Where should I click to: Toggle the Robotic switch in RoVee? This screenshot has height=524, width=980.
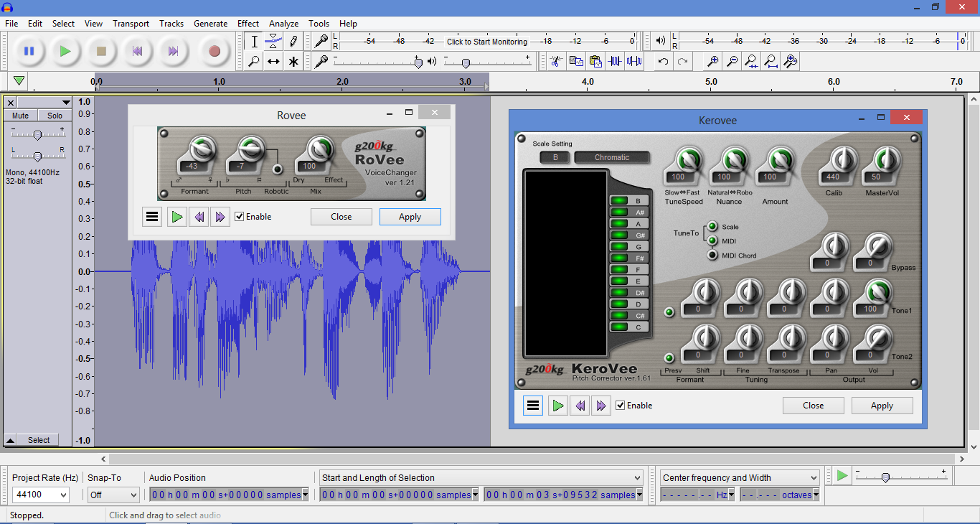point(276,169)
